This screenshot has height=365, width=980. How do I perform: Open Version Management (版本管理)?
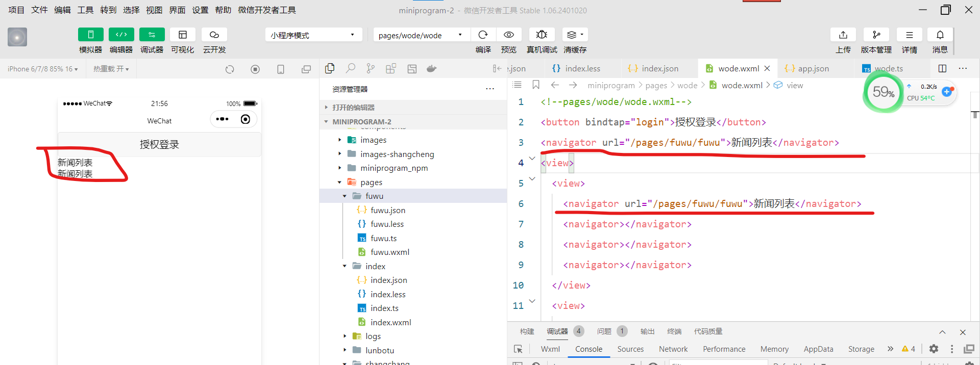(876, 35)
